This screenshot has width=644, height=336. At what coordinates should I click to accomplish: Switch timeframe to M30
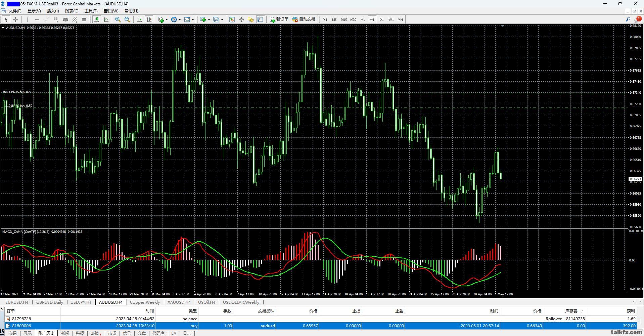(353, 19)
